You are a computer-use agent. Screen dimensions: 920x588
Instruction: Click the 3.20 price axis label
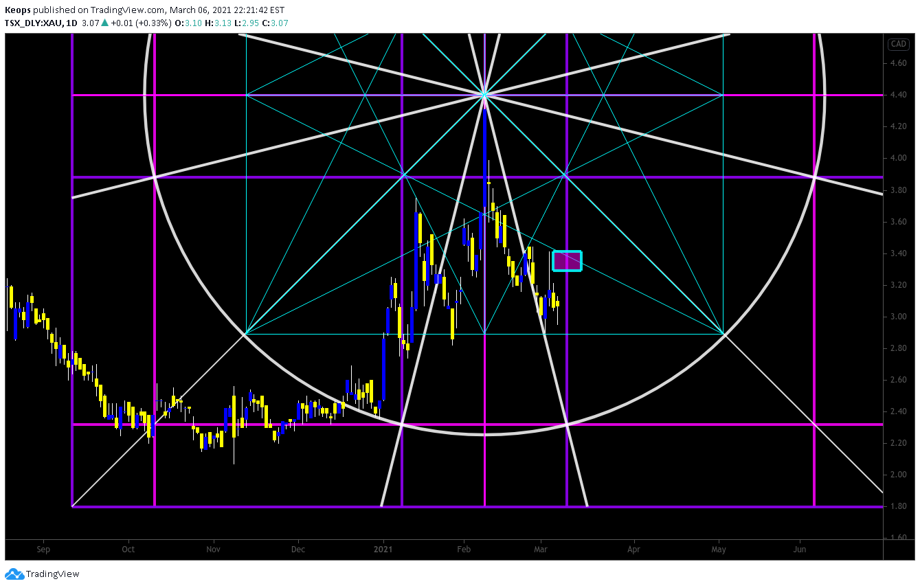click(x=898, y=285)
